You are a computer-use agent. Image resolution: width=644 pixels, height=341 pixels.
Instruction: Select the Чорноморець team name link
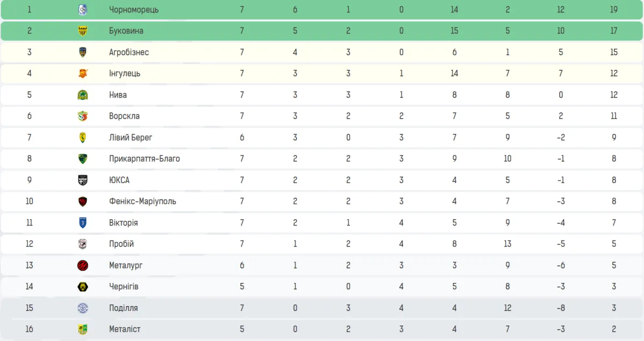tap(134, 10)
